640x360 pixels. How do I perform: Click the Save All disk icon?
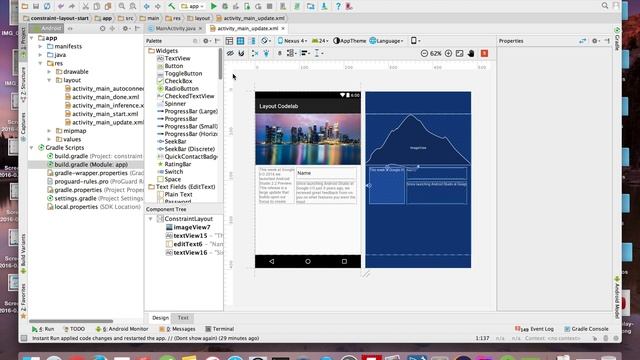(x=36, y=6)
